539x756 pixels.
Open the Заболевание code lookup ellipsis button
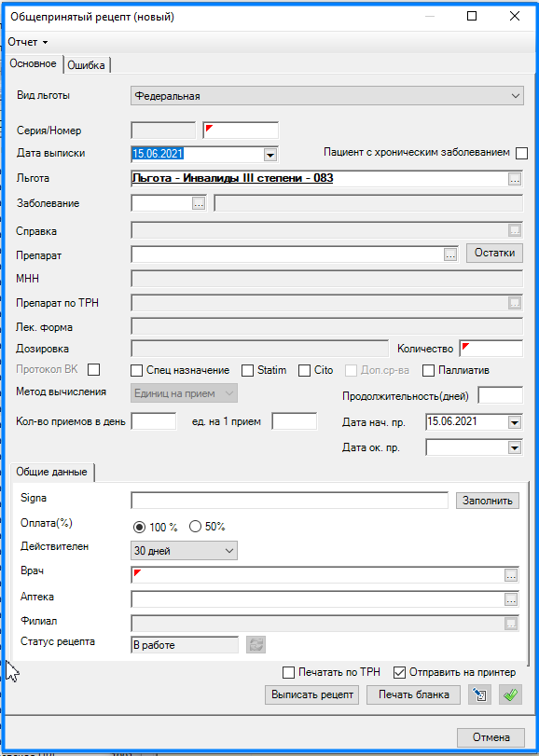click(198, 204)
